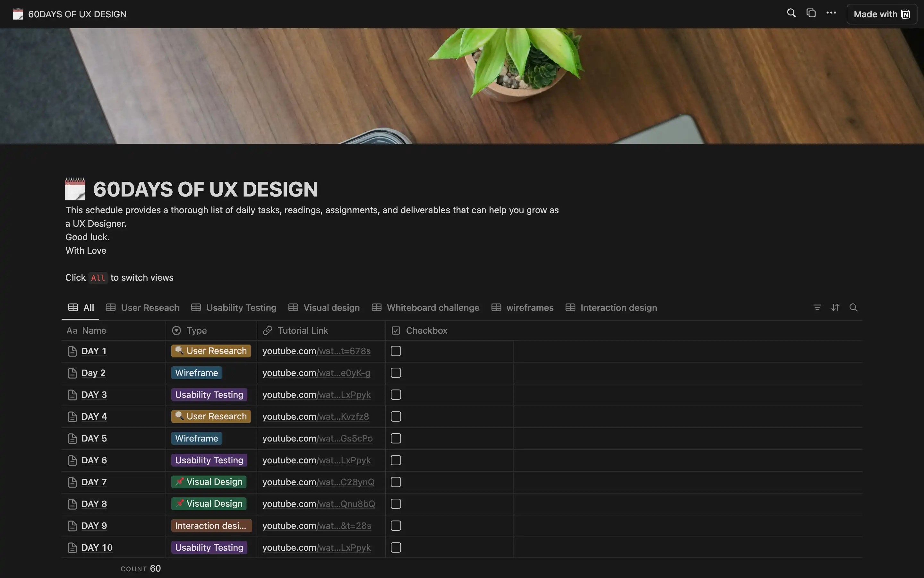
Task: Click the filter icon above the table
Action: pos(817,307)
